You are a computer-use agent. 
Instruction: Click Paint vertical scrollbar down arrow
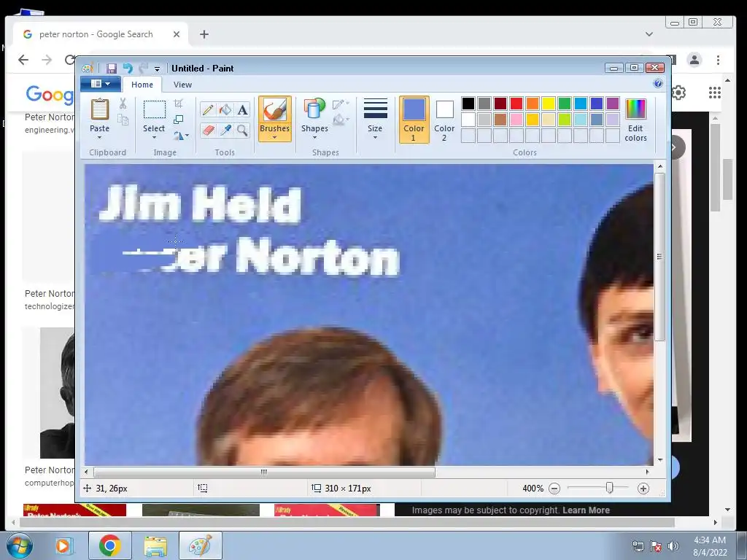pos(659,460)
